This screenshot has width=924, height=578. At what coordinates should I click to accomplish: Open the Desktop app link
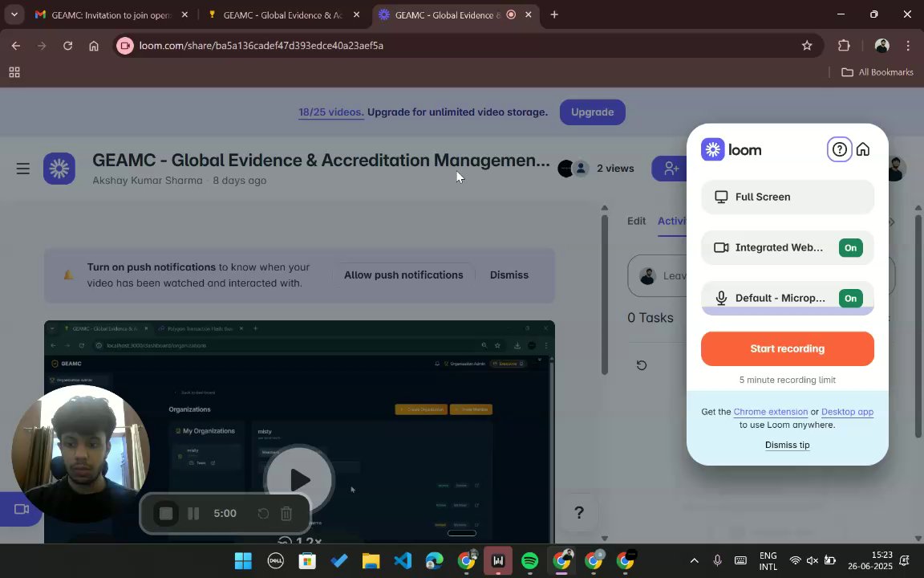[847, 412]
